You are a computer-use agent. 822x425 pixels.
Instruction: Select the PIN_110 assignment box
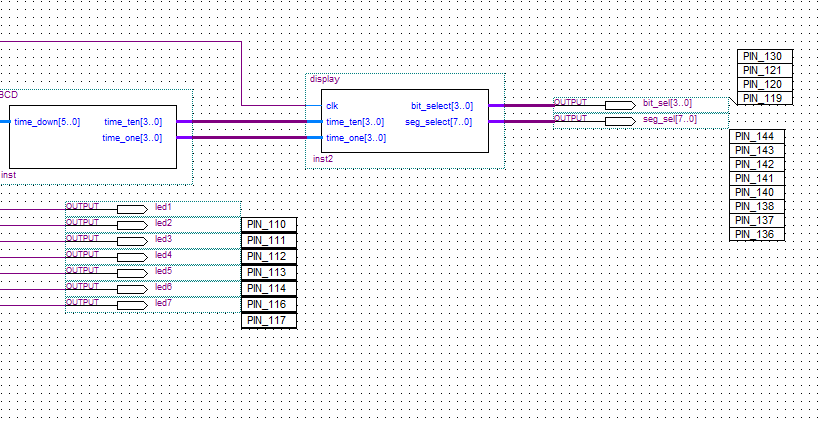coord(269,224)
